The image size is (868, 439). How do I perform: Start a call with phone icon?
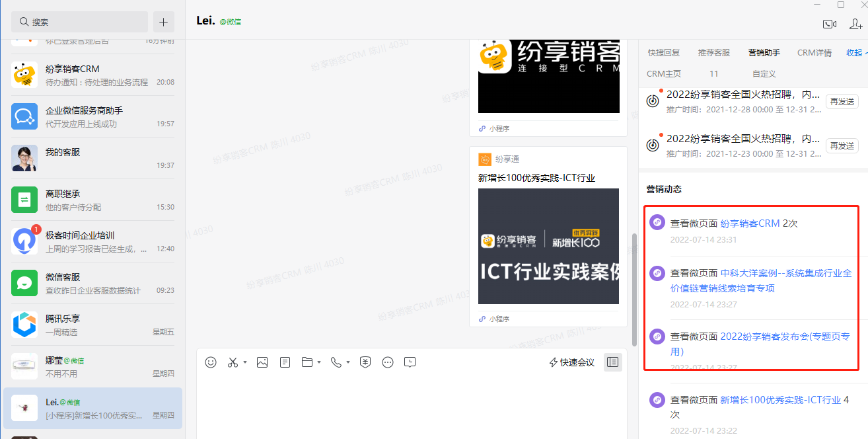pyautogui.click(x=336, y=362)
